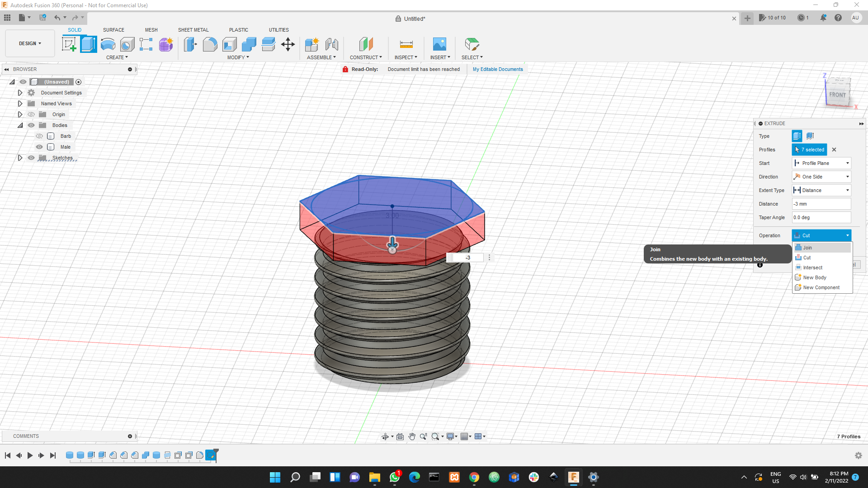Open the Measure tool under Inspect
The image size is (868, 488).
(x=406, y=44)
